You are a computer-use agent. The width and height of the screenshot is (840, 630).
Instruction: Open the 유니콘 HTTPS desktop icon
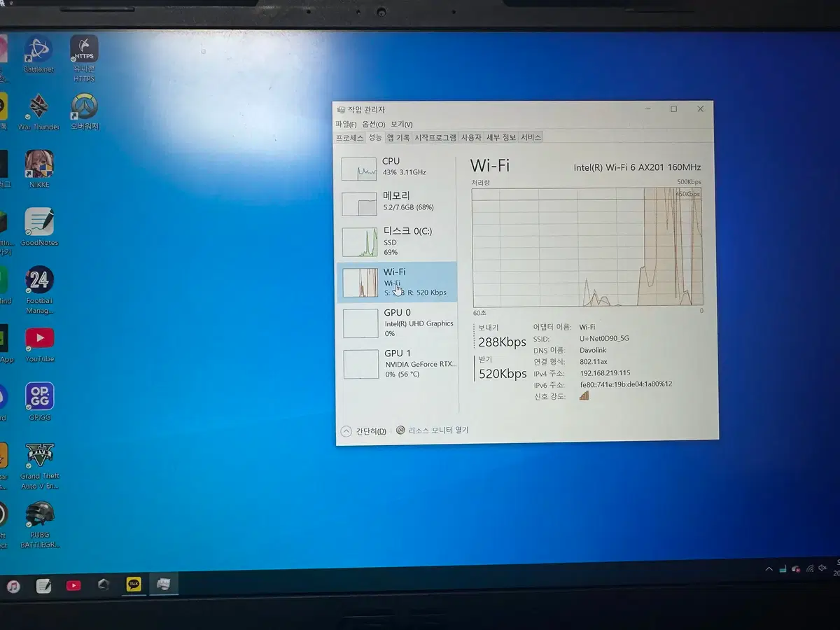point(84,59)
